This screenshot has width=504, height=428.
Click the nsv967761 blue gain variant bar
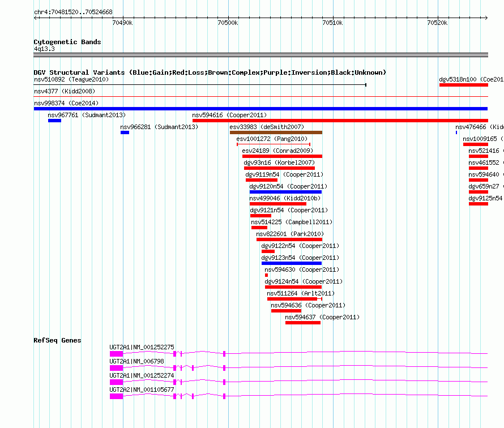[54, 121]
